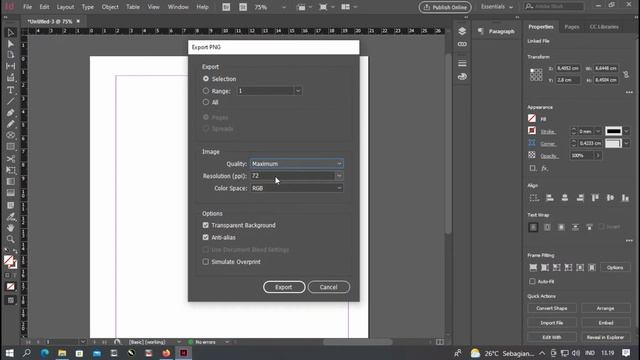The image size is (640, 360).
Task: Select the Range radio button
Action: pos(206,91)
